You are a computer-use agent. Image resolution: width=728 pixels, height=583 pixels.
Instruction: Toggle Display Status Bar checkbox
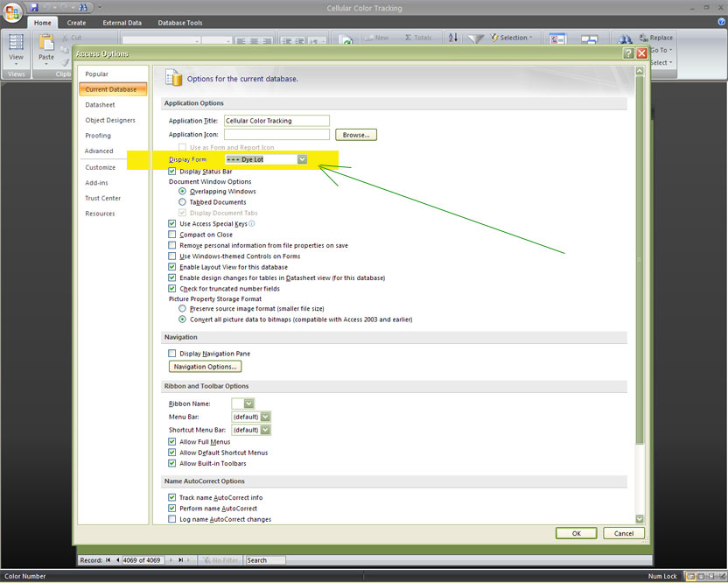pyautogui.click(x=172, y=172)
